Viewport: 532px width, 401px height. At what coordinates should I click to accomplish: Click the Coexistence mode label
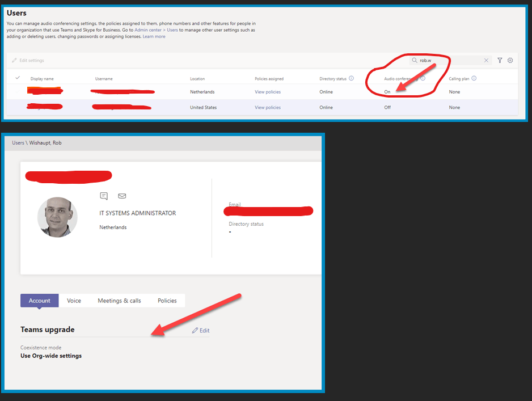point(41,347)
